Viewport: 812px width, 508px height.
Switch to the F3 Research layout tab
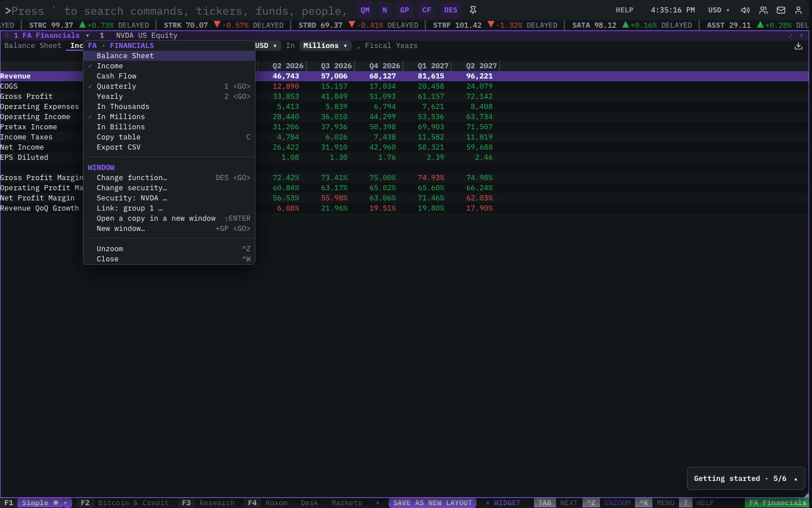pyautogui.click(x=208, y=503)
